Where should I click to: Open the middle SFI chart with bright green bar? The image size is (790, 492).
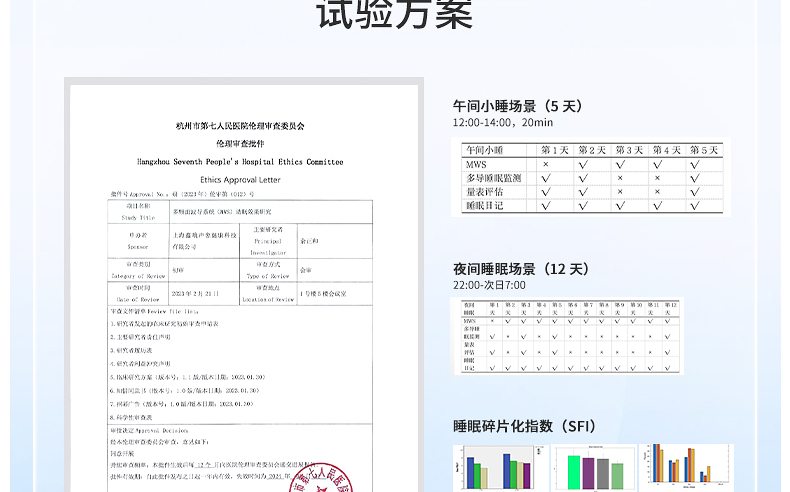(x=594, y=468)
